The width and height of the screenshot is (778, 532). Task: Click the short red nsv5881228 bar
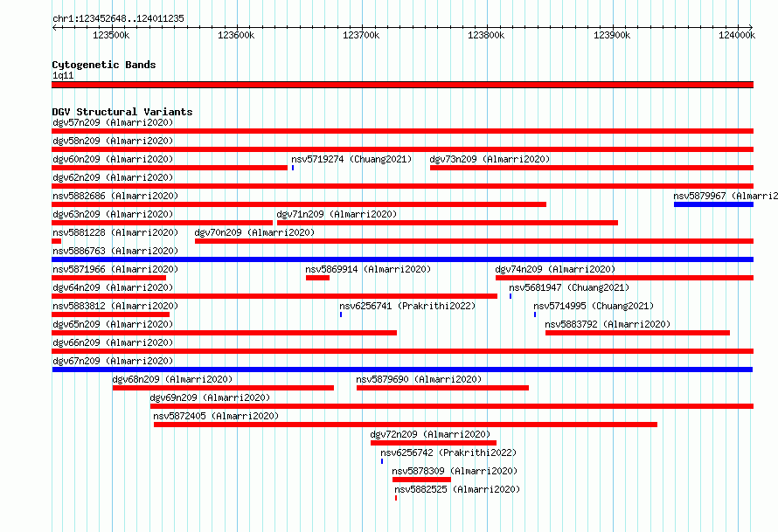click(56, 241)
